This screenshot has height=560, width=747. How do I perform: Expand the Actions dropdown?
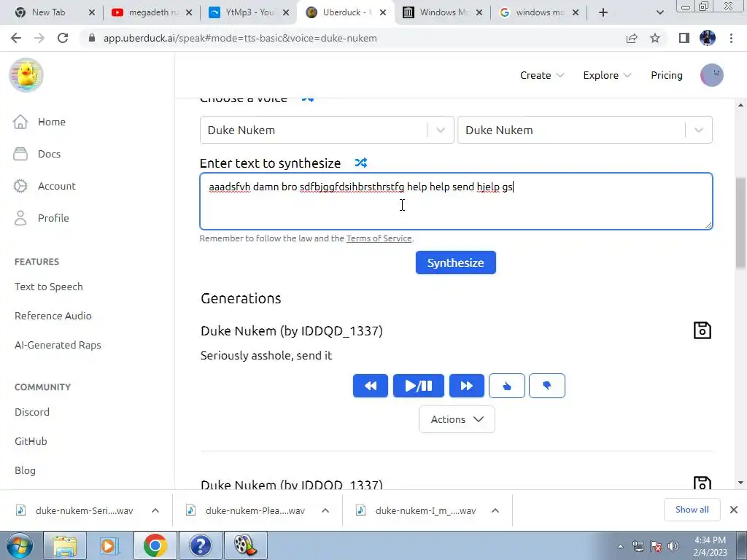tap(457, 419)
